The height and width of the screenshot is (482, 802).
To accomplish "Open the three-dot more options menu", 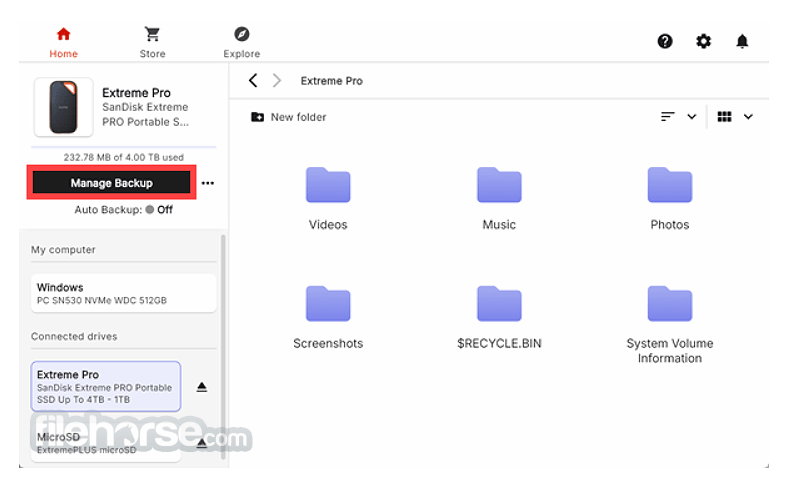I will click(208, 183).
